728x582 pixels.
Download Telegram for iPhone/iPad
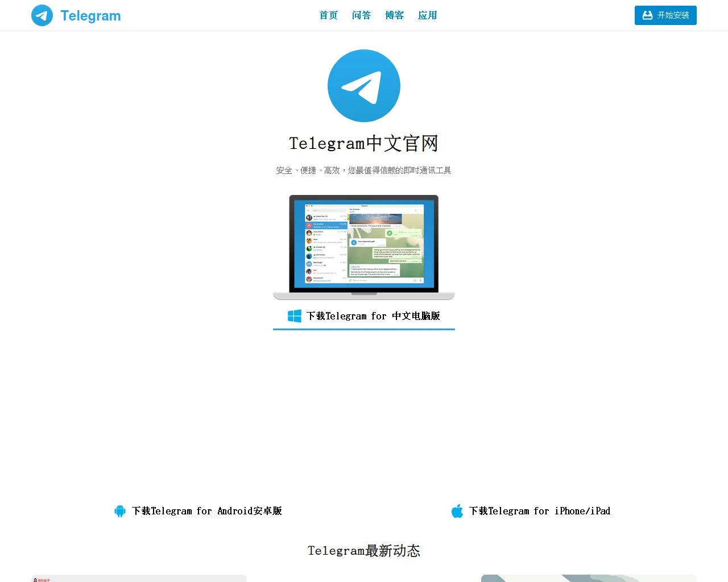coord(531,511)
